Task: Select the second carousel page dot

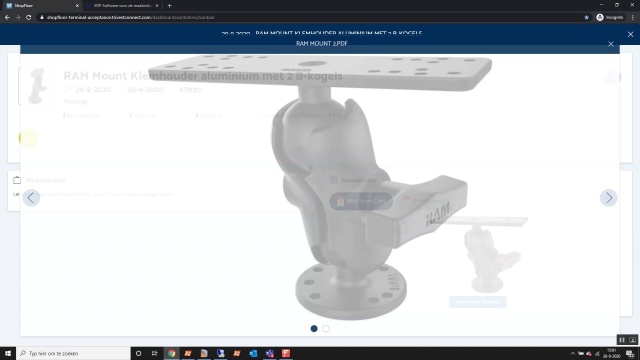Action: (x=326, y=329)
